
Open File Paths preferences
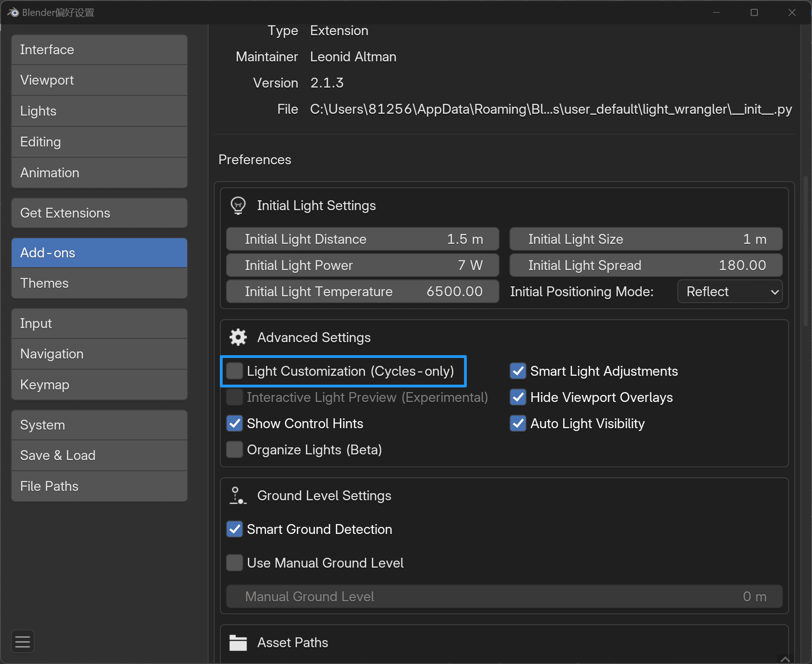(x=99, y=486)
